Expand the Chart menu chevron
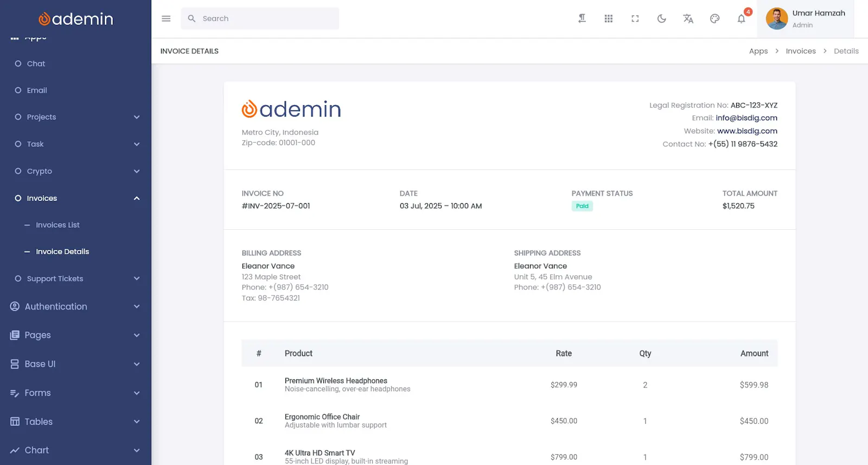Screen dimensions: 868x465 (137, 450)
